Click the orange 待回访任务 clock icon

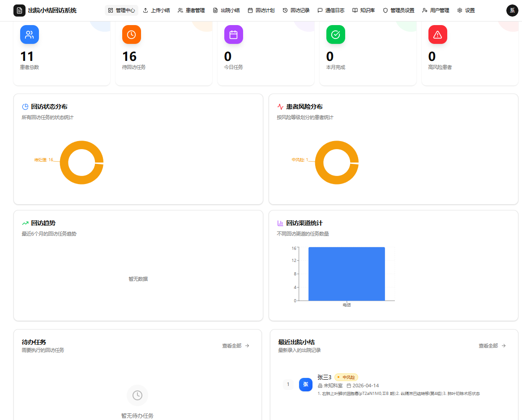(x=132, y=34)
